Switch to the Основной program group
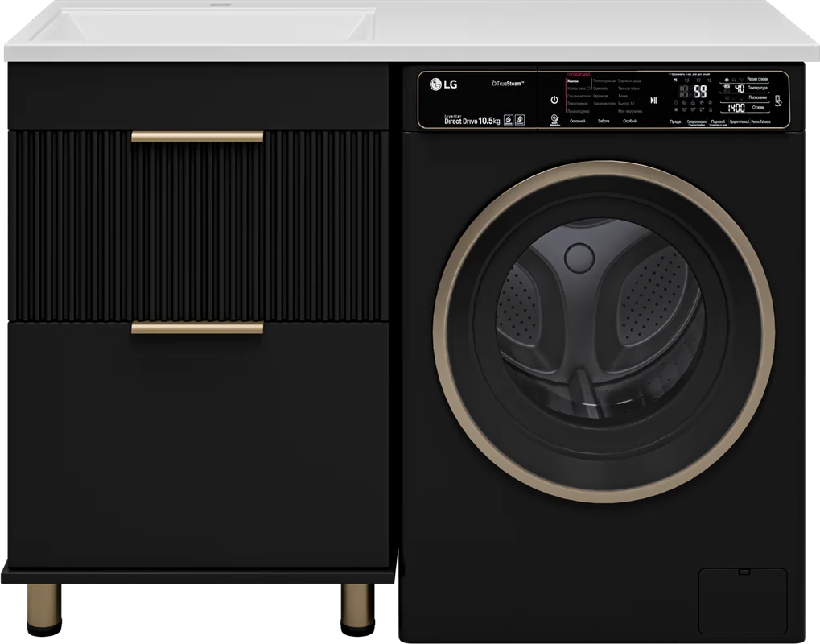Image resolution: width=820 pixels, height=644 pixels. click(x=577, y=121)
